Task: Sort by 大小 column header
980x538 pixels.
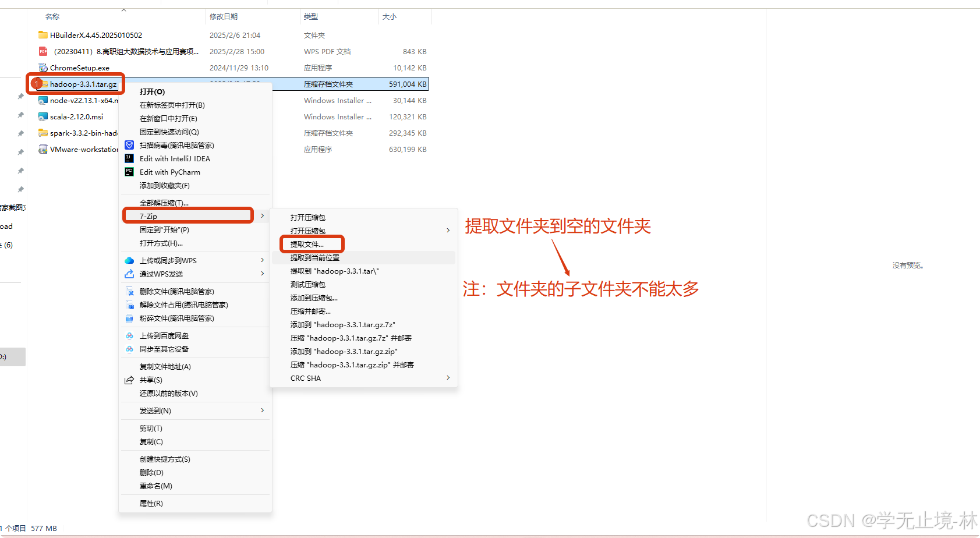Action: (390, 17)
